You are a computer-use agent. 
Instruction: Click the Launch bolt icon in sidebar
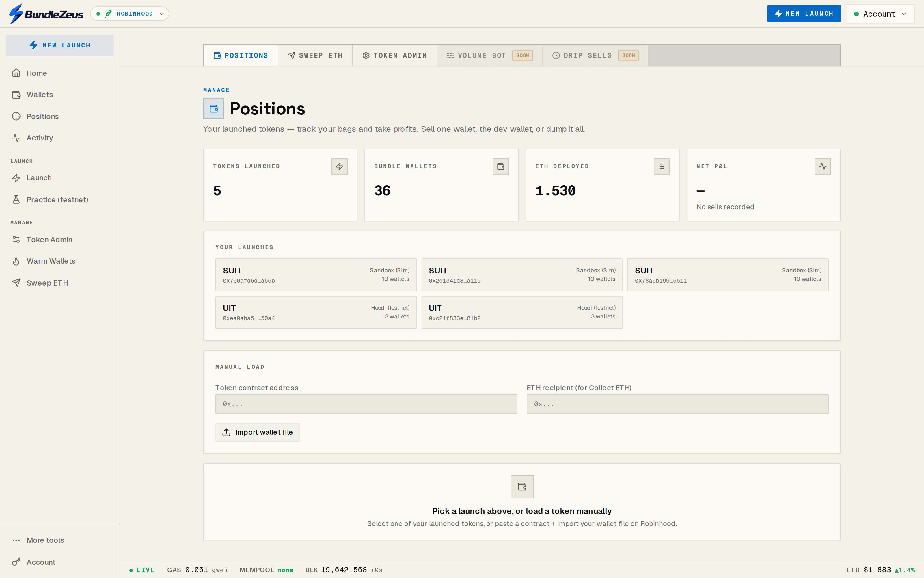[16, 178]
